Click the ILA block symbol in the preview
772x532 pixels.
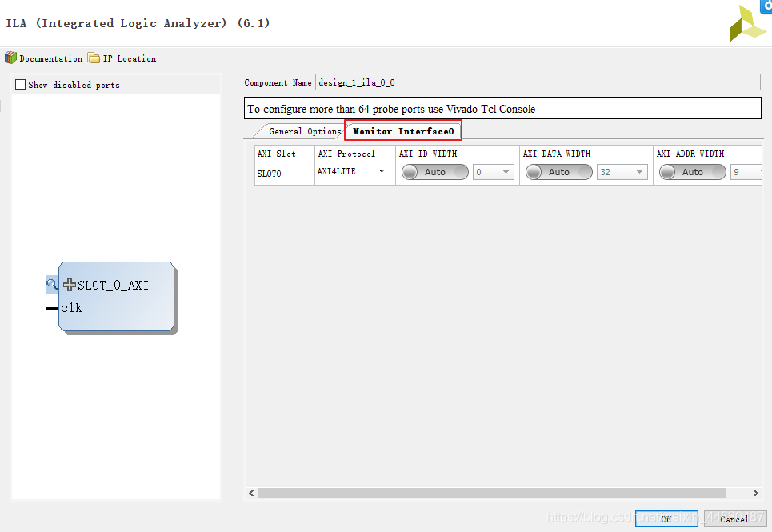coord(117,297)
